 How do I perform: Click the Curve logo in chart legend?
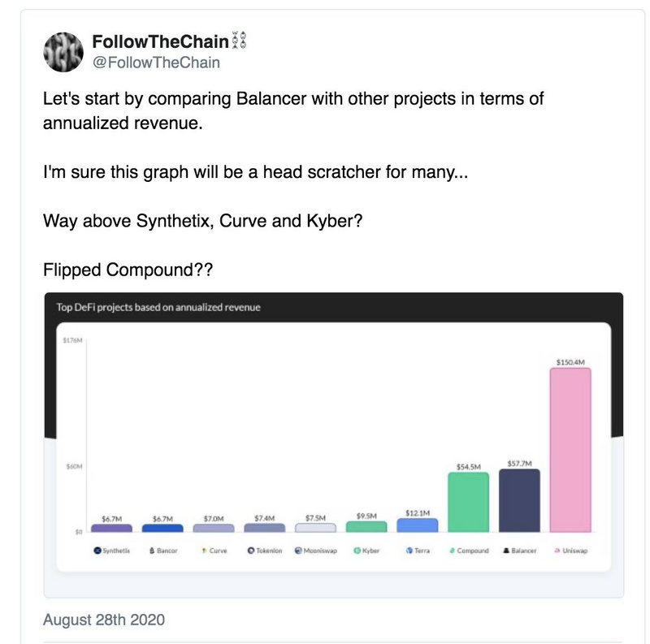(203, 551)
